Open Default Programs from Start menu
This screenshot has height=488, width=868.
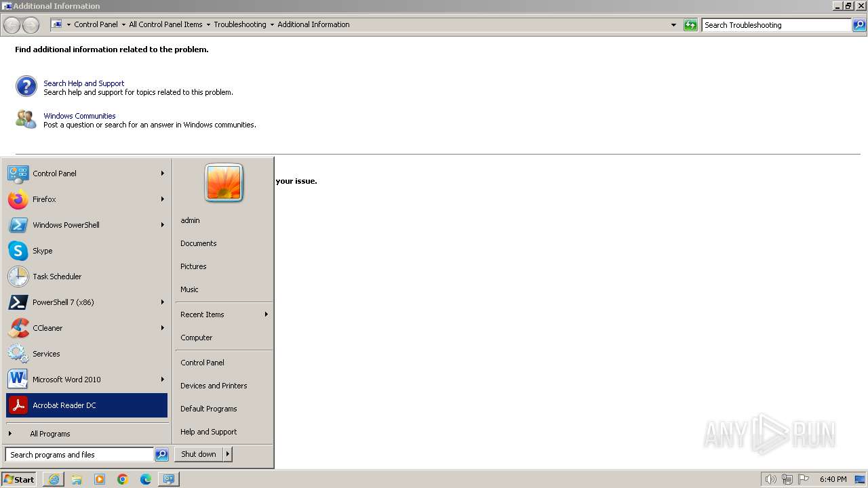tap(209, 409)
